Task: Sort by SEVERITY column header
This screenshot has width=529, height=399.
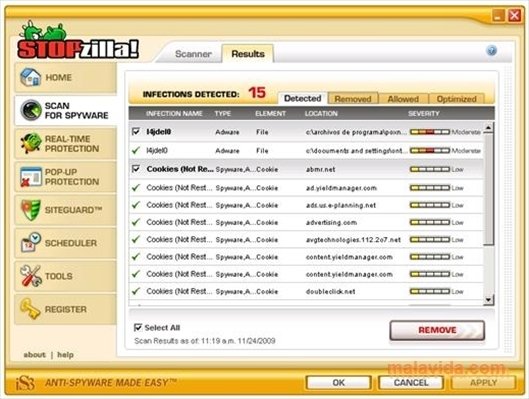Action: 424,113
